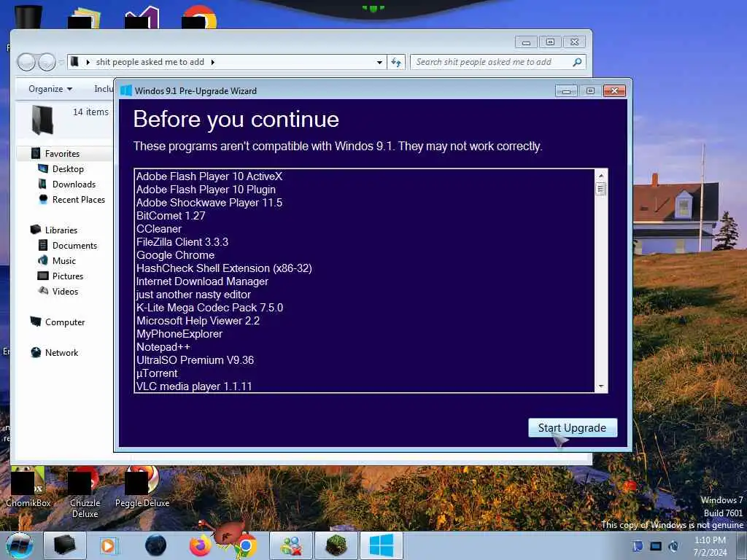Open Network in Explorer sidebar
Screen dimensions: 747x560
[61, 352]
